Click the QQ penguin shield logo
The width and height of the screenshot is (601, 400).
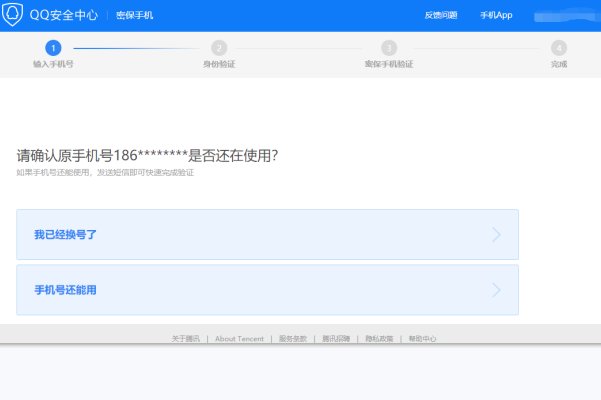[x=12, y=14]
